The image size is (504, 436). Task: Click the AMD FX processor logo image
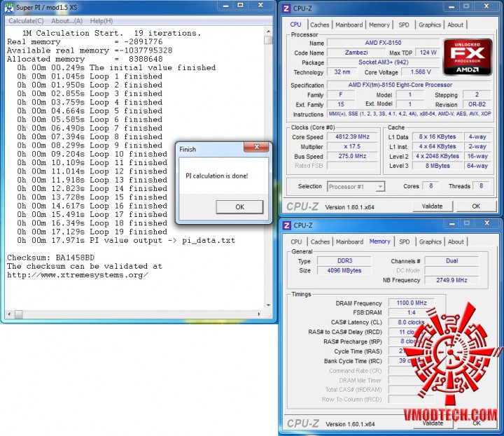[468, 57]
